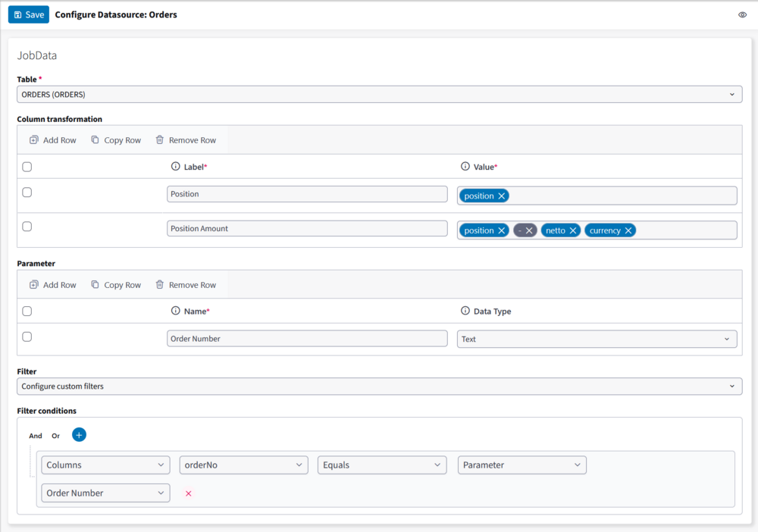Click info icon next to Data Type

pyautogui.click(x=465, y=311)
